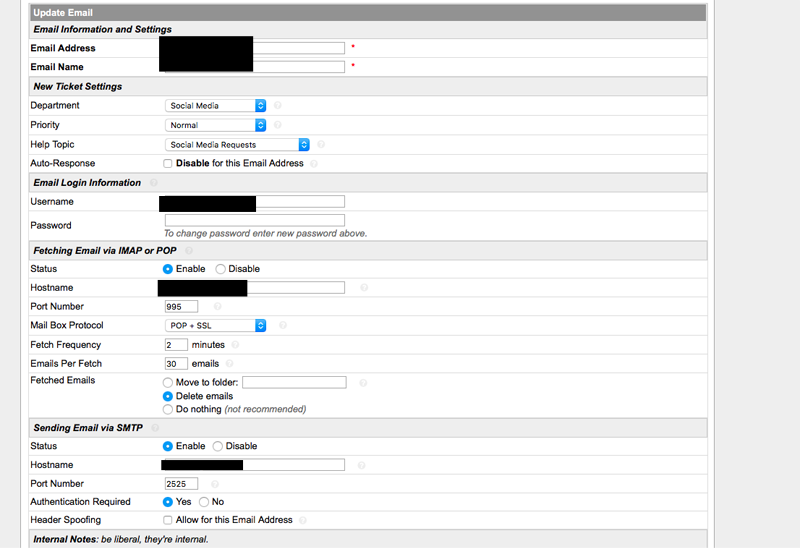Check Disable auto-response for this Email Address
The width and height of the screenshot is (800, 548).
pyautogui.click(x=167, y=163)
